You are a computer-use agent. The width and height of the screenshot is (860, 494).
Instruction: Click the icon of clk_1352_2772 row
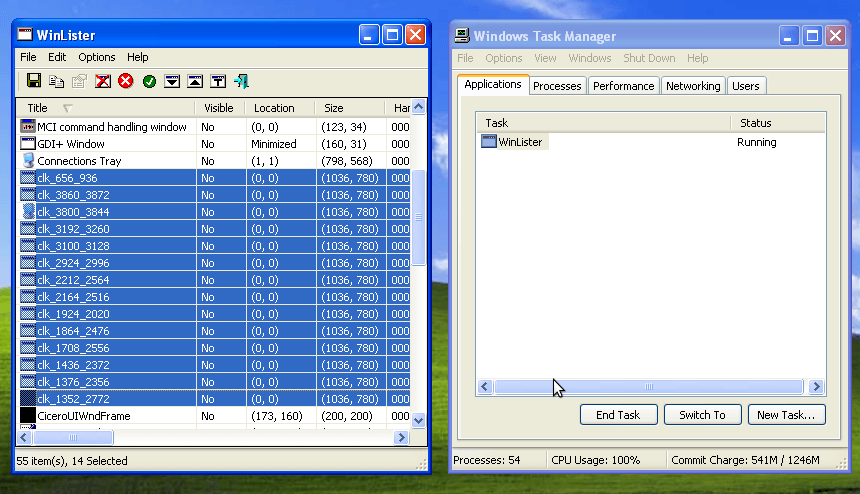click(x=27, y=399)
